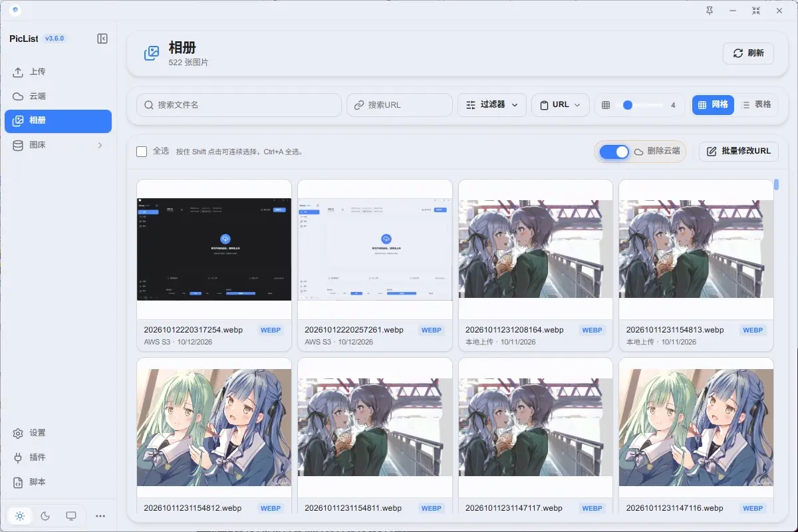Focus the 搜索URL input field
This screenshot has width=798, height=532.
pos(400,105)
